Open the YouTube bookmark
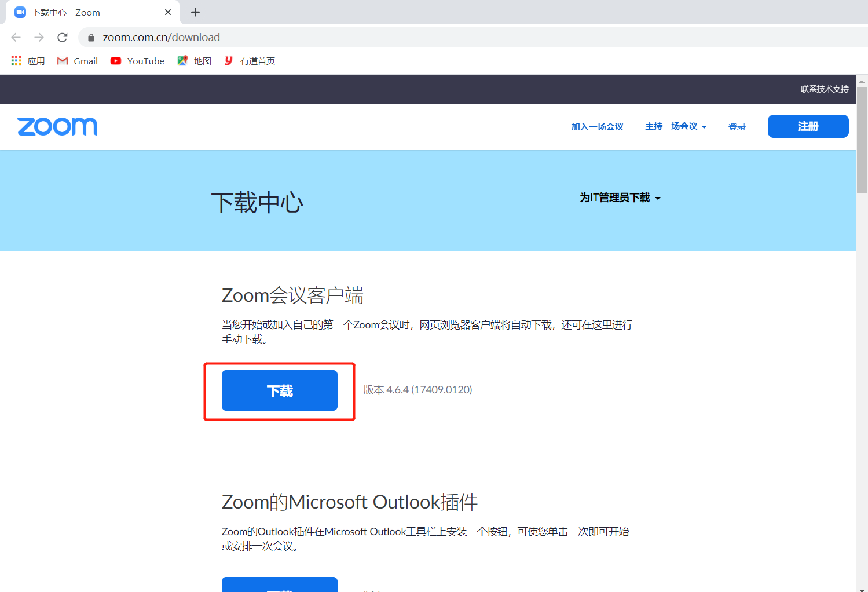The width and height of the screenshot is (868, 592). pos(137,61)
